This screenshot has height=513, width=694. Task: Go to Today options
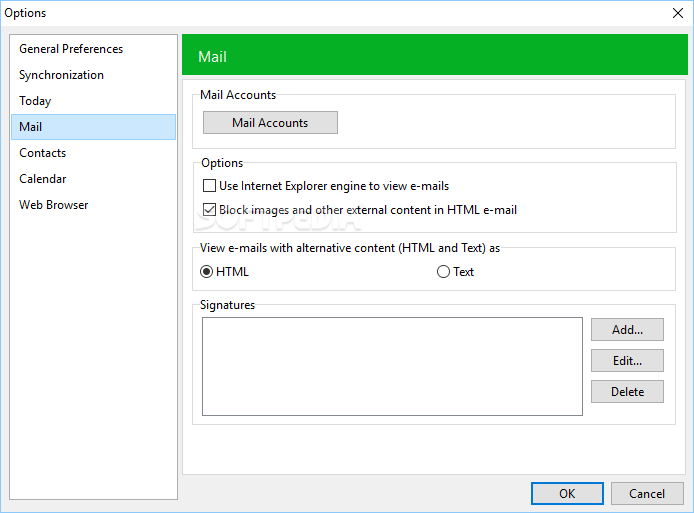[93, 101]
